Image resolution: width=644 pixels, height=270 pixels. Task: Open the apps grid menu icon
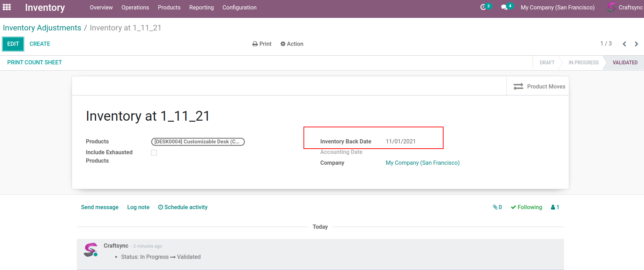coord(7,7)
